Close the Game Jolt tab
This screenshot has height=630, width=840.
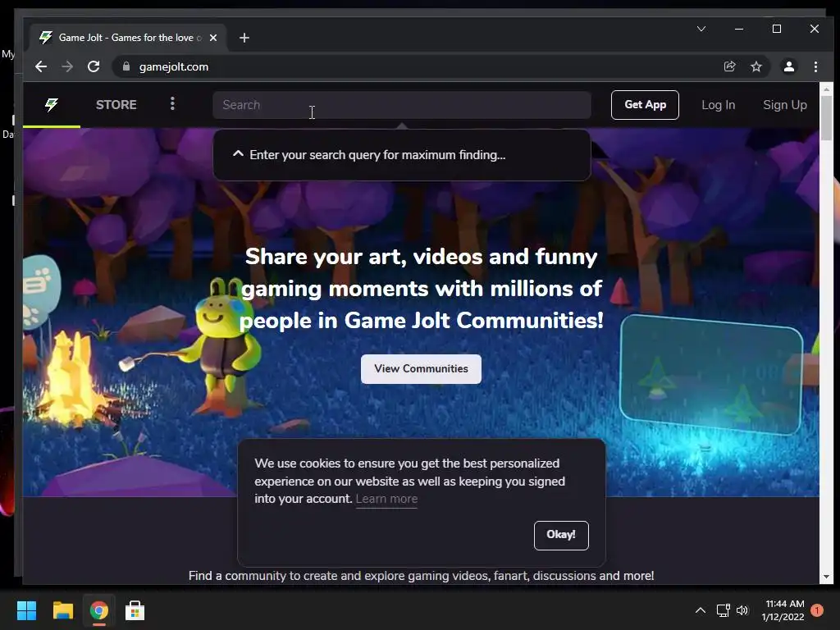tap(213, 38)
